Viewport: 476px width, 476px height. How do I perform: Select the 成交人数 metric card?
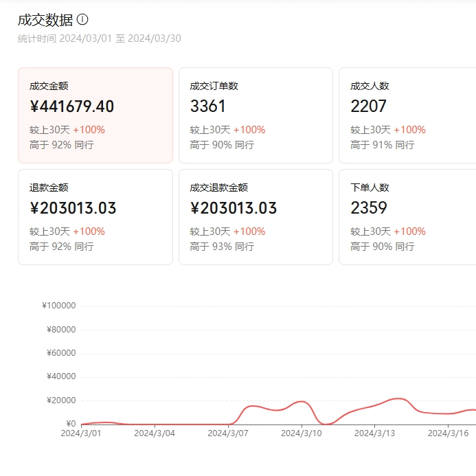point(407,115)
